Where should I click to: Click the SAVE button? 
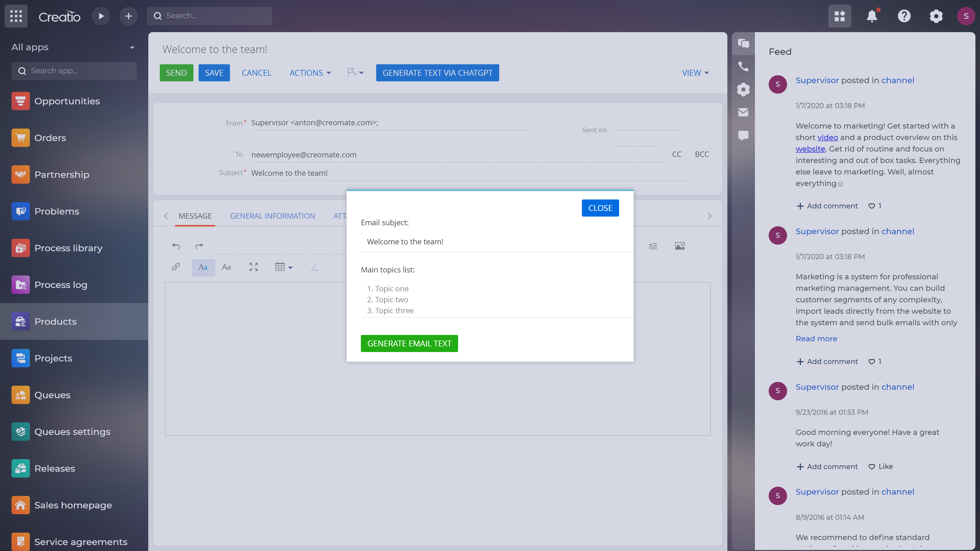coord(214,73)
